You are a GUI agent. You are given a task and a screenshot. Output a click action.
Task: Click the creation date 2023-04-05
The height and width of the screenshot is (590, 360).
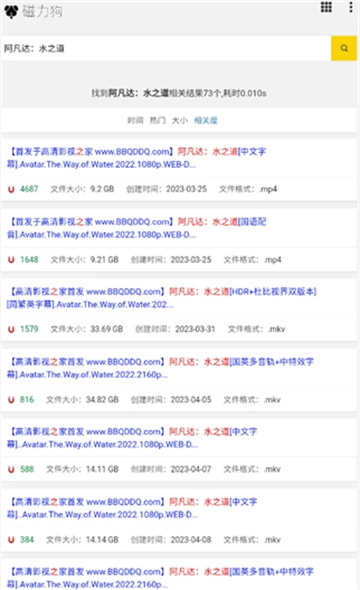pyautogui.click(x=191, y=399)
